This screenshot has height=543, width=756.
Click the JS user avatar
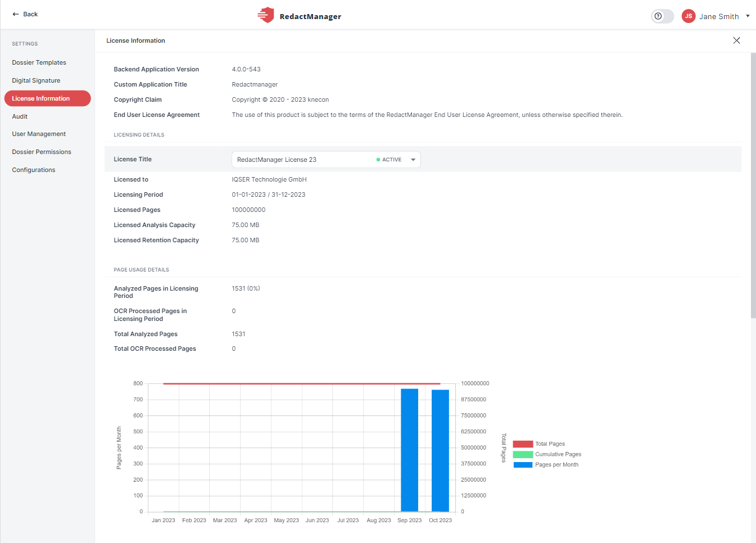pyautogui.click(x=689, y=16)
